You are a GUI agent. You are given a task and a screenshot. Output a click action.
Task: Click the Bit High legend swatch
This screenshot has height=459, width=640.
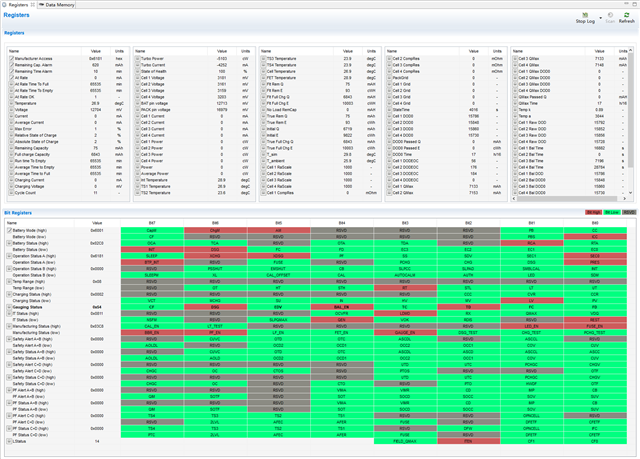click(593, 213)
